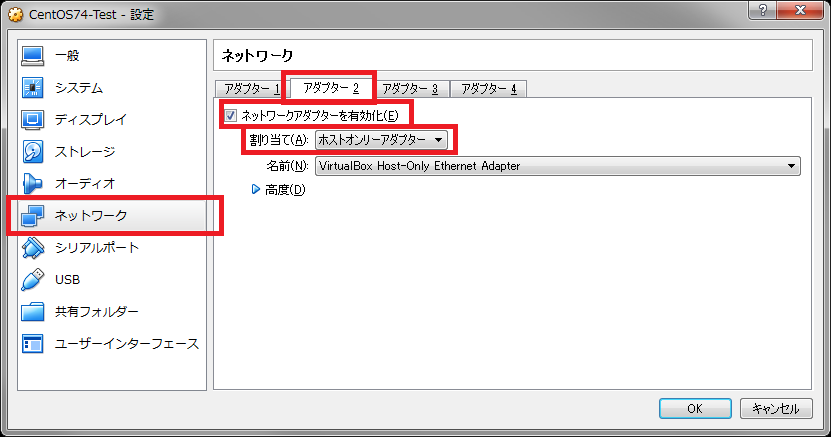The height and width of the screenshot is (437, 831).
Task: Switch to アダプター 1 tab
Action: (252, 88)
